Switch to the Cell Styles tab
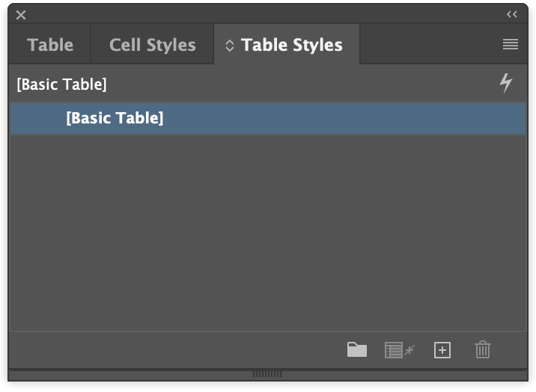The width and height of the screenshot is (536, 392). [x=153, y=45]
